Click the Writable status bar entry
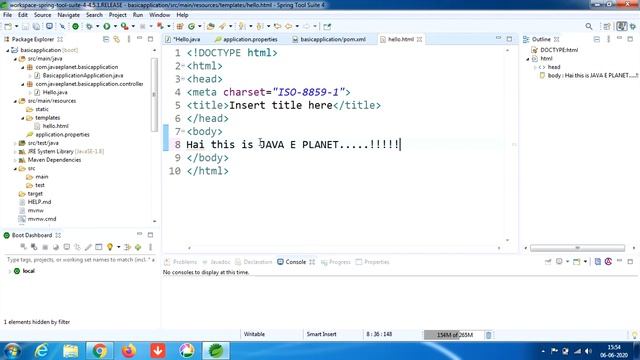This screenshot has height=360, width=640. click(x=254, y=334)
